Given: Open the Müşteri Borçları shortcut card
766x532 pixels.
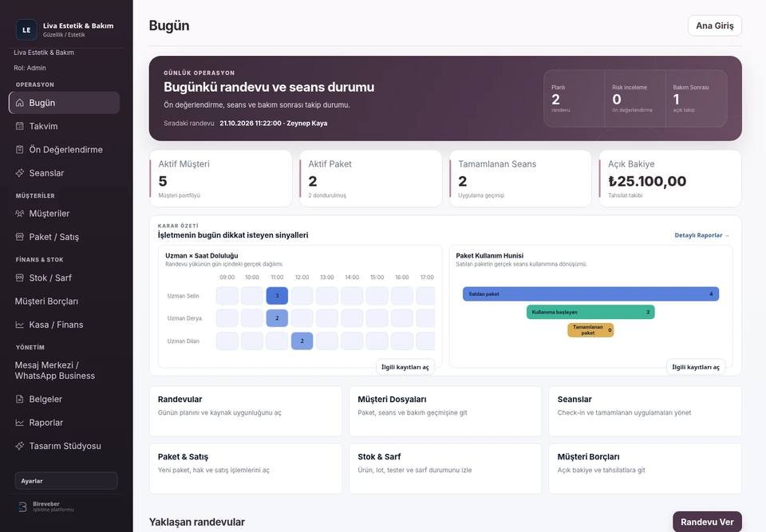Looking at the screenshot, I should click(645, 468).
